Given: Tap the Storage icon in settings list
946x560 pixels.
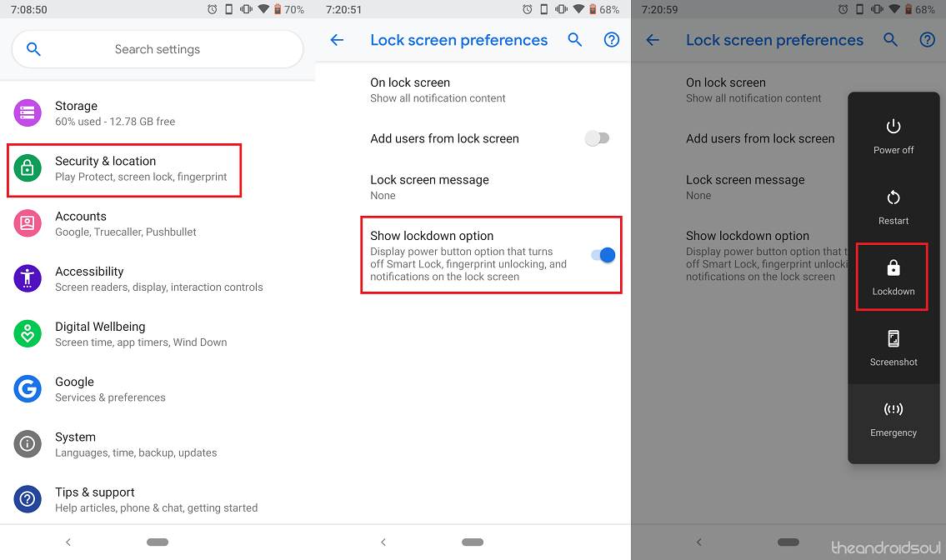Looking at the screenshot, I should [28, 112].
